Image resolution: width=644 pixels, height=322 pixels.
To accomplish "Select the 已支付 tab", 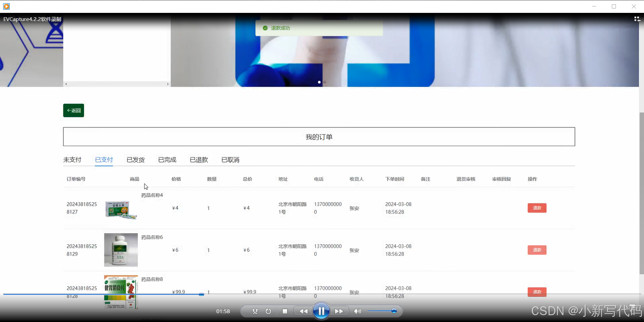I will pyautogui.click(x=104, y=160).
